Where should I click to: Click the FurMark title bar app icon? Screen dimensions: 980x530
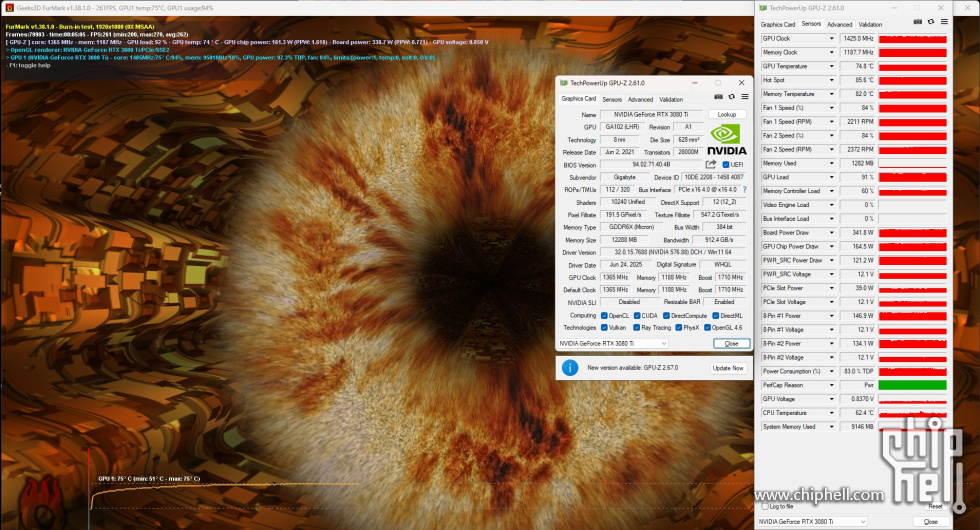coord(9,8)
